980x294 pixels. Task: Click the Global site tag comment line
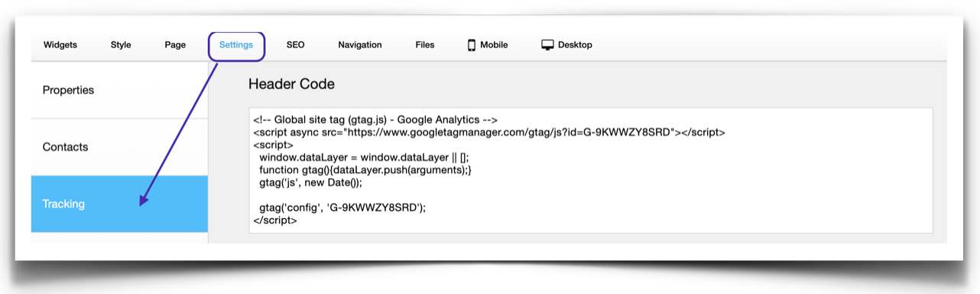click(x=375, y=119)
